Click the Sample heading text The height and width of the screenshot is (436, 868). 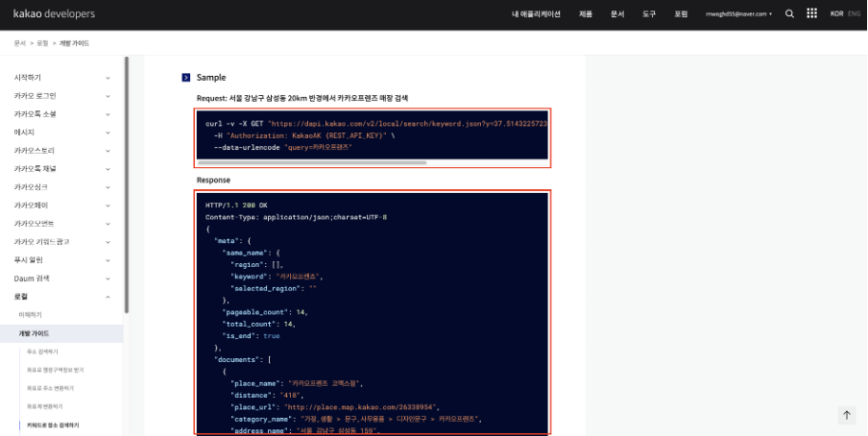click(211, 78)
